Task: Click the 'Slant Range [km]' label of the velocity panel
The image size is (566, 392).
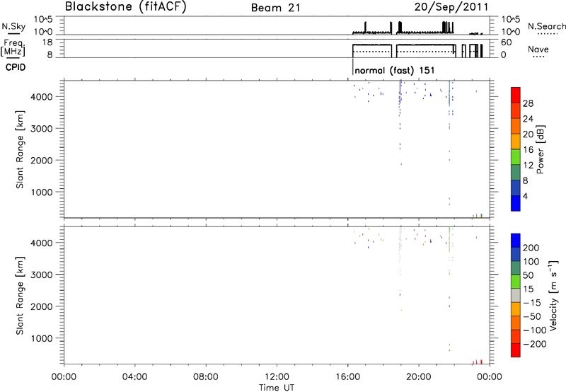Action: (x=20, y=296)
